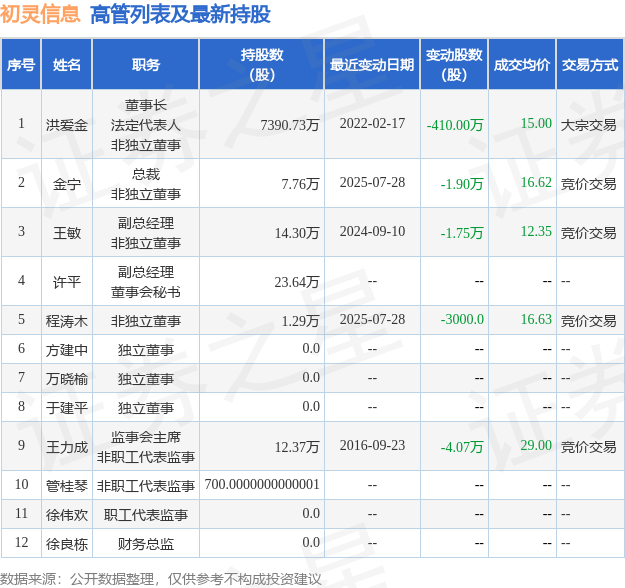Click the 职工代表监事 cell for 徐伟欢

coord(146,515)
